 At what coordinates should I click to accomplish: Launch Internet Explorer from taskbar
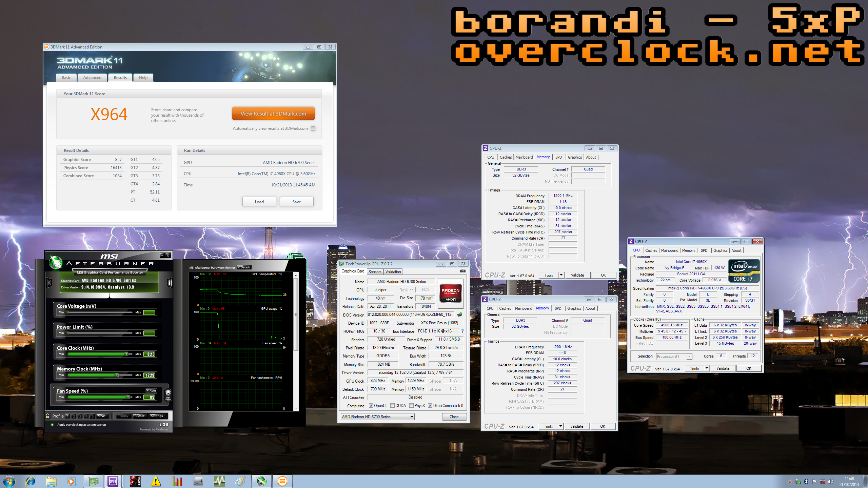click(31, 481)
